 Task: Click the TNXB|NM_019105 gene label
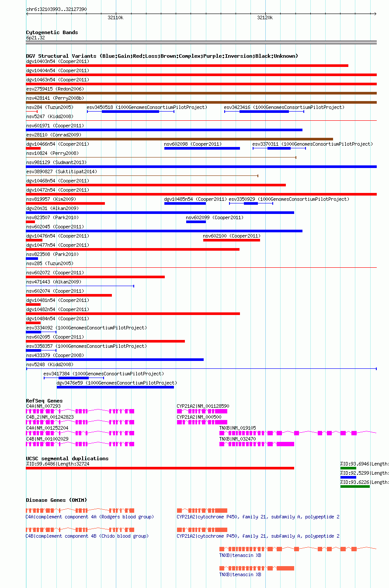pyautogui.click(x=238, y=428)
